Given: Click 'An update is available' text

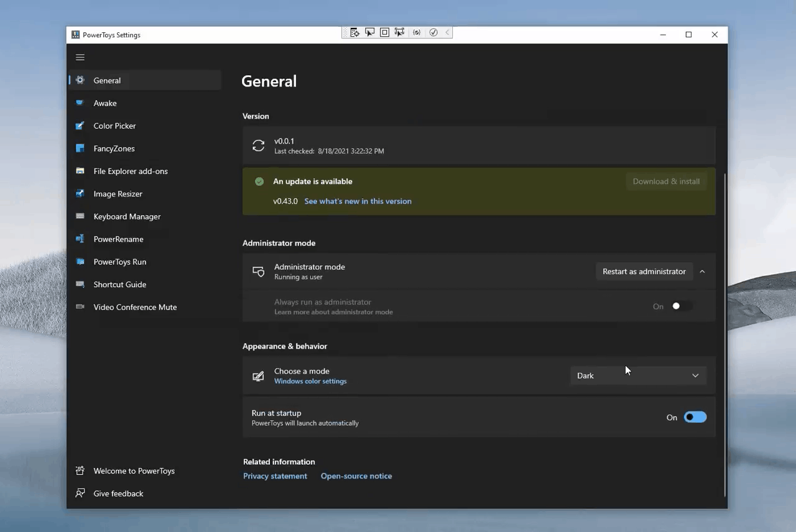Looking at the screenshot, I should pyautogui.click(x=313, y=181).
